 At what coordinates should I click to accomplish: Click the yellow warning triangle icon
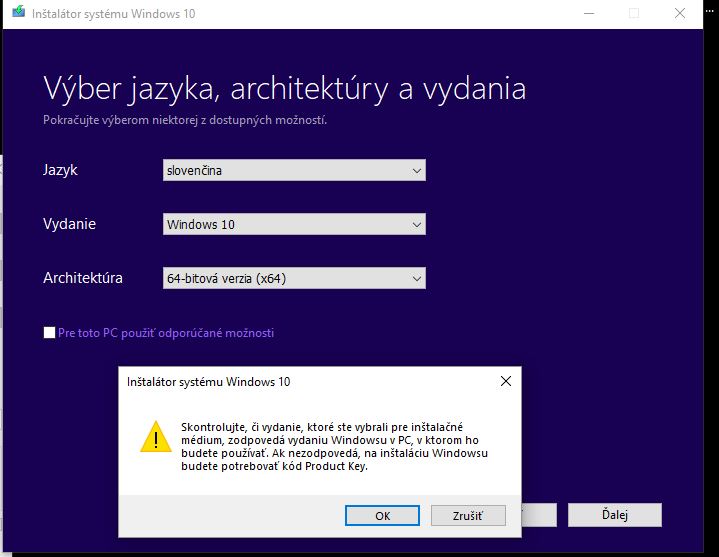coord(156,436)
